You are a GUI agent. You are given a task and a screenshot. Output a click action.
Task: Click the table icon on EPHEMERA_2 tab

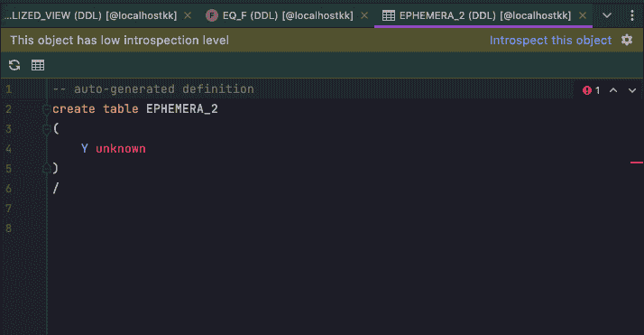(388, 15)
